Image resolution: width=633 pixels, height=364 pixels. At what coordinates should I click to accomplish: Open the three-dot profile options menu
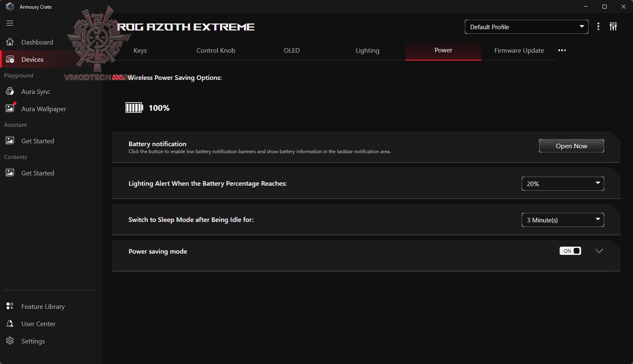[598, 27]
